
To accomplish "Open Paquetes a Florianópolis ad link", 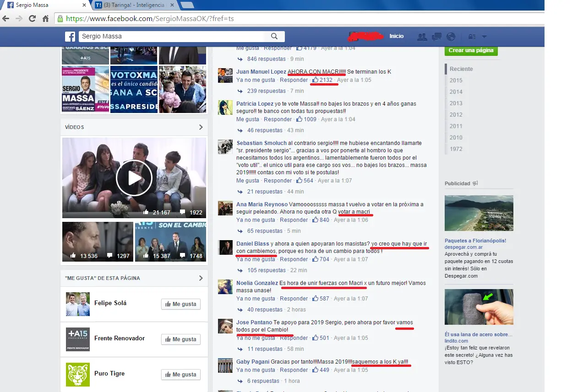I will pos(475,241).
